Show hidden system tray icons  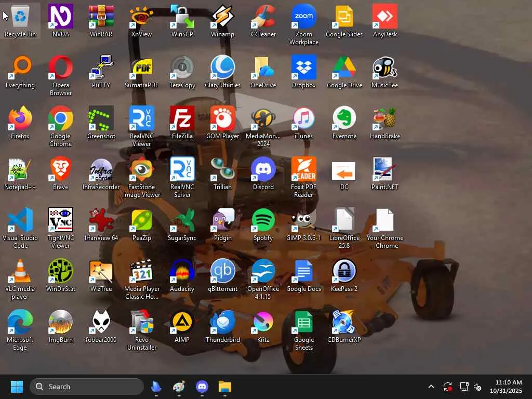pos(431,387)
